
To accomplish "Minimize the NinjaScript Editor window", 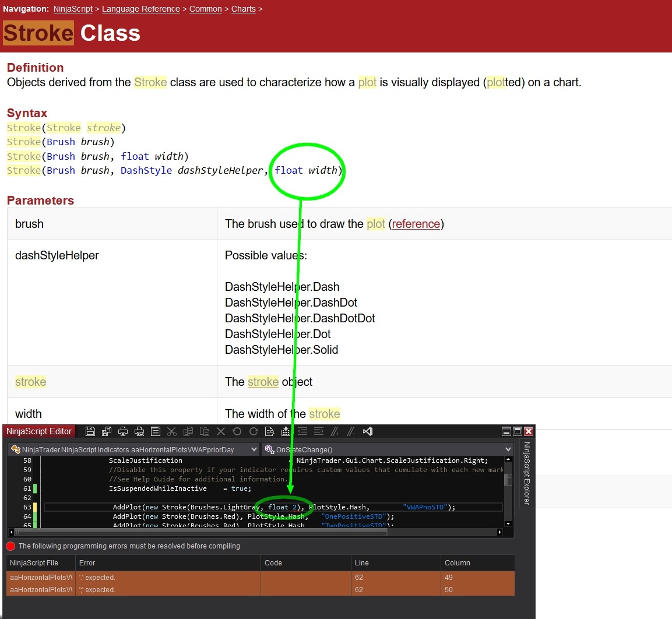I will 506,431.
